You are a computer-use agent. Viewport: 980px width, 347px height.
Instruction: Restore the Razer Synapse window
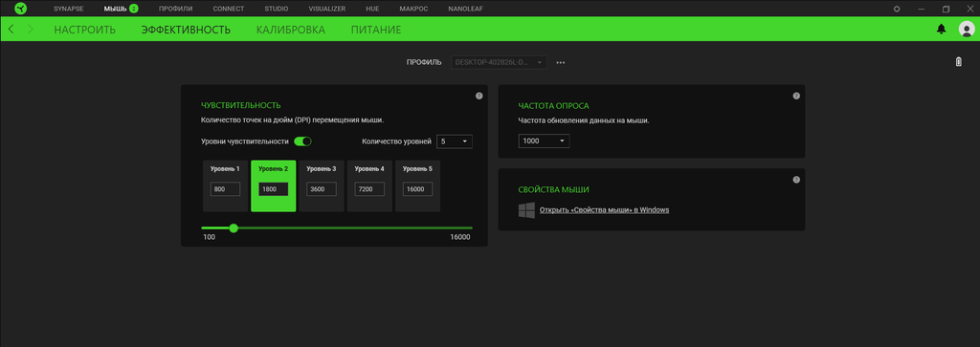(947, 9)
